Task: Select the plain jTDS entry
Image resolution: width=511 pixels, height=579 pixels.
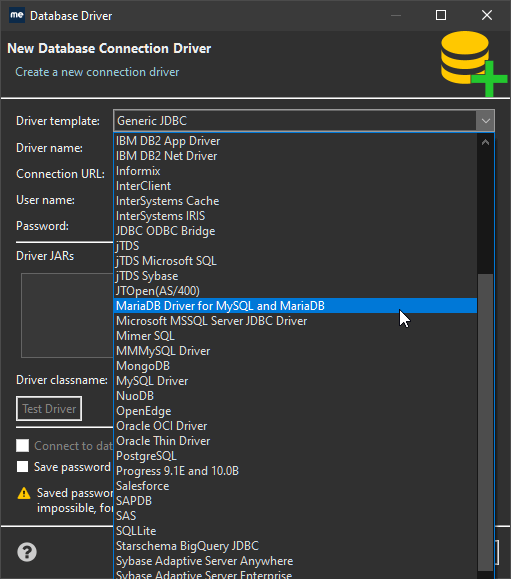Action: click(x=295, y=246)
